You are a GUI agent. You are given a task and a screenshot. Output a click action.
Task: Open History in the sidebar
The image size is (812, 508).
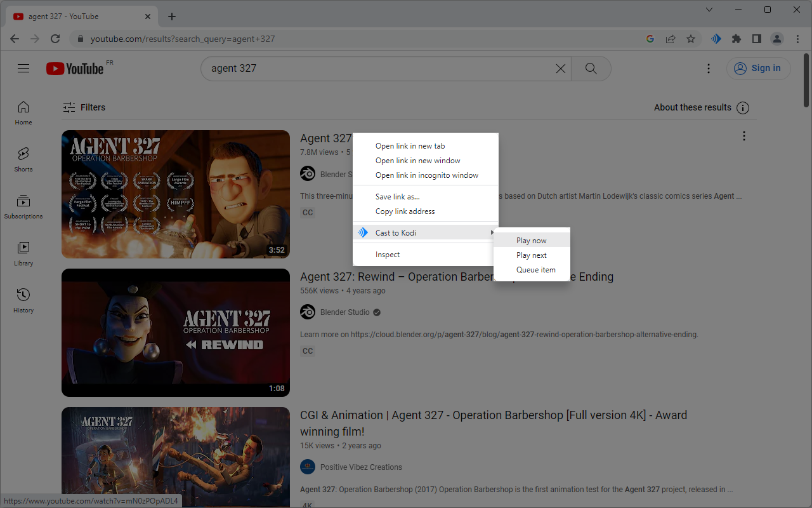(23, 301)
